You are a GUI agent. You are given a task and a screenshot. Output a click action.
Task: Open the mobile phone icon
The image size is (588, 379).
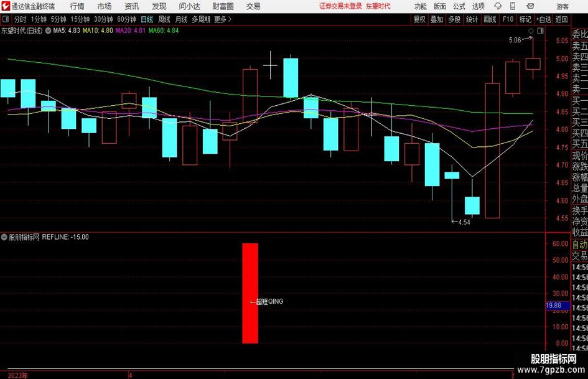(x=513, y=6)
